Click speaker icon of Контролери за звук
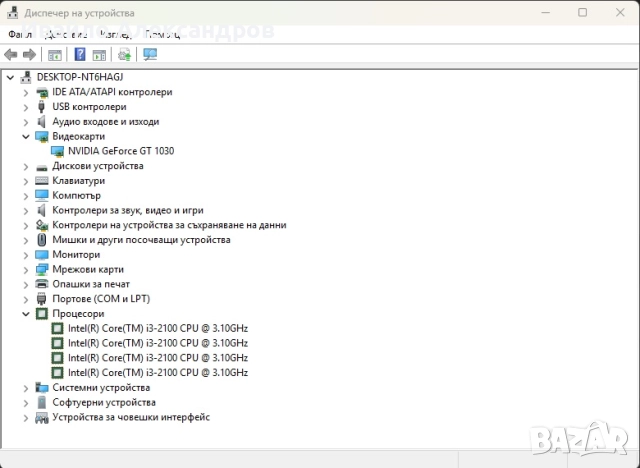Image resolution: width=640 pixels, height=468 pixels. [x=41, y=210]
